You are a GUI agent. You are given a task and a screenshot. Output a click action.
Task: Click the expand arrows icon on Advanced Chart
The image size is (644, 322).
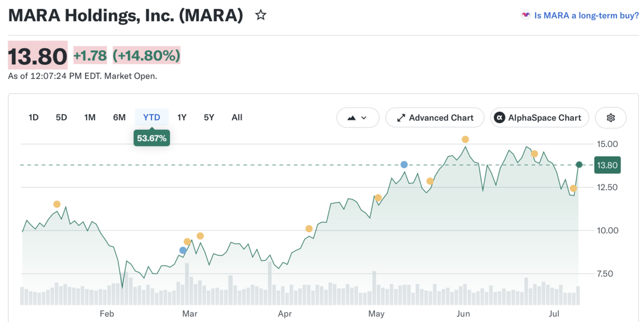pyautogui.click(x=401, y=118)
